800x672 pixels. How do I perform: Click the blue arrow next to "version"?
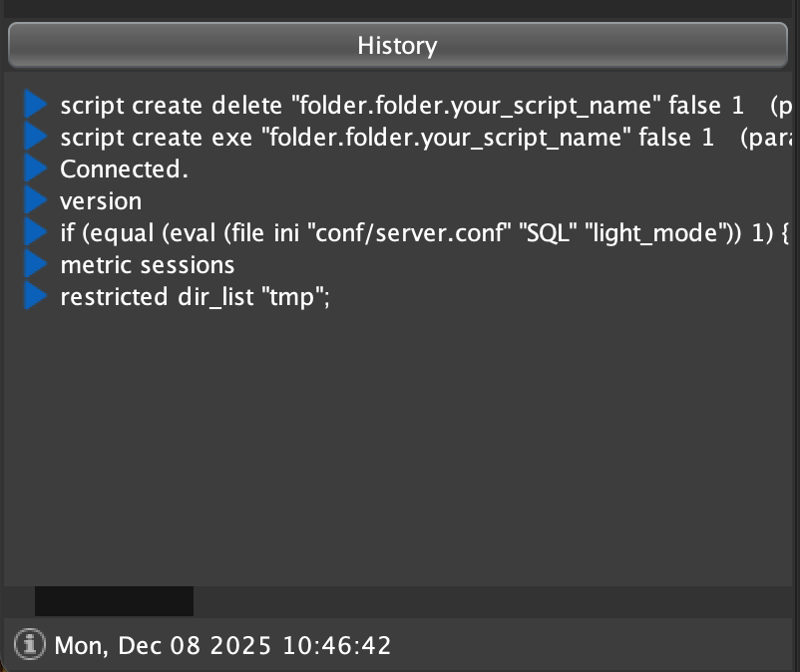point(36,200)
